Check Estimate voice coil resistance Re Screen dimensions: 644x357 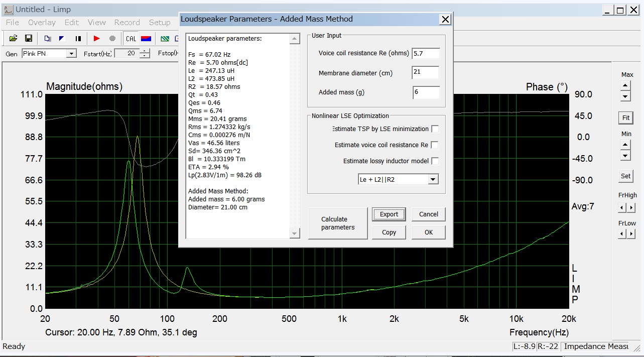coord(435,145)
